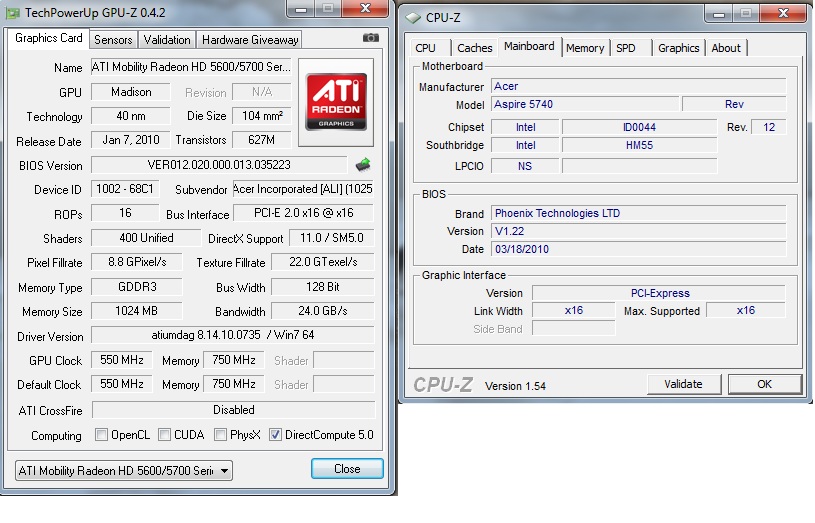This screenshot has height=523, width=815.
Task: Switch to the CPU tab in CPU-Z
Action: pyautogui.click(x=425, y=48)
